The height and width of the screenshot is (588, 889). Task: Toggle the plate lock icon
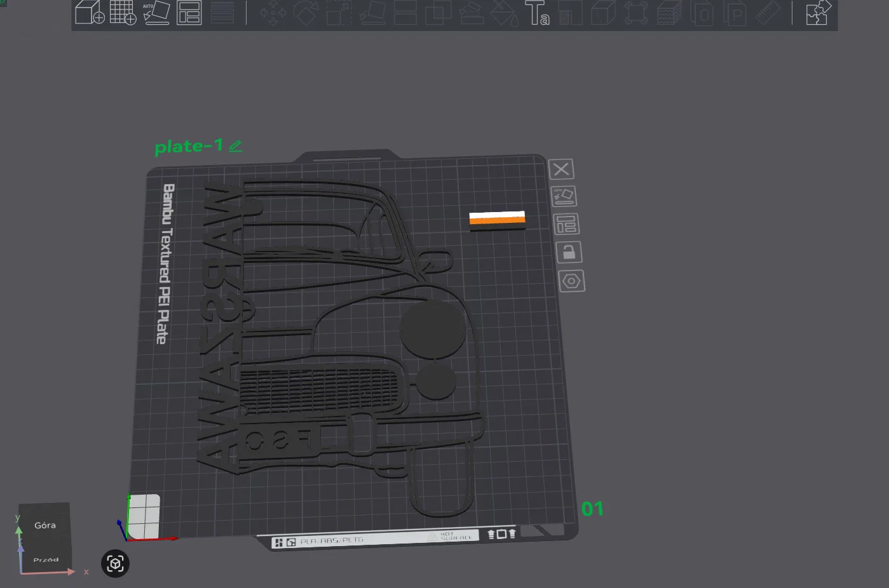[569, 252]
